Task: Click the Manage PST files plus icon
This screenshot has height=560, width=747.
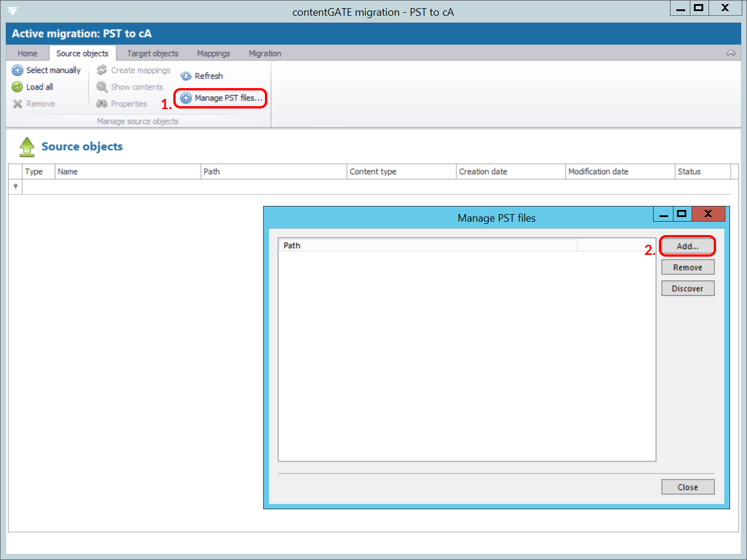Action: [x=186, y=98]
